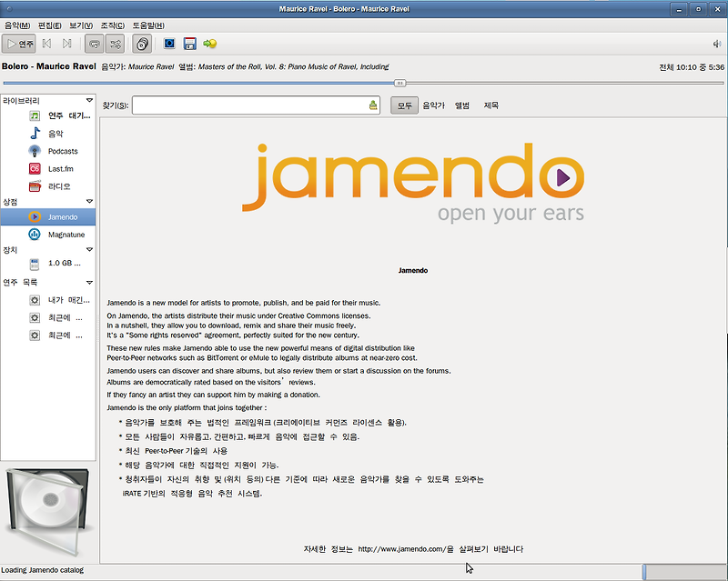
Task: Click the Magnatune label in sidebar
Action: click(x=66, y=235)
